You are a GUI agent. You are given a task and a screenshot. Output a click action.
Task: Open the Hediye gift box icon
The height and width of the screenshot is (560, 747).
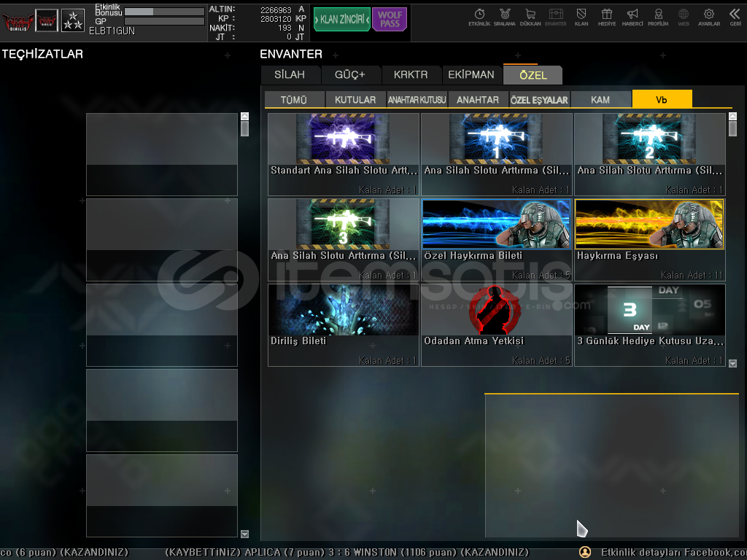[x=607, y=15]
